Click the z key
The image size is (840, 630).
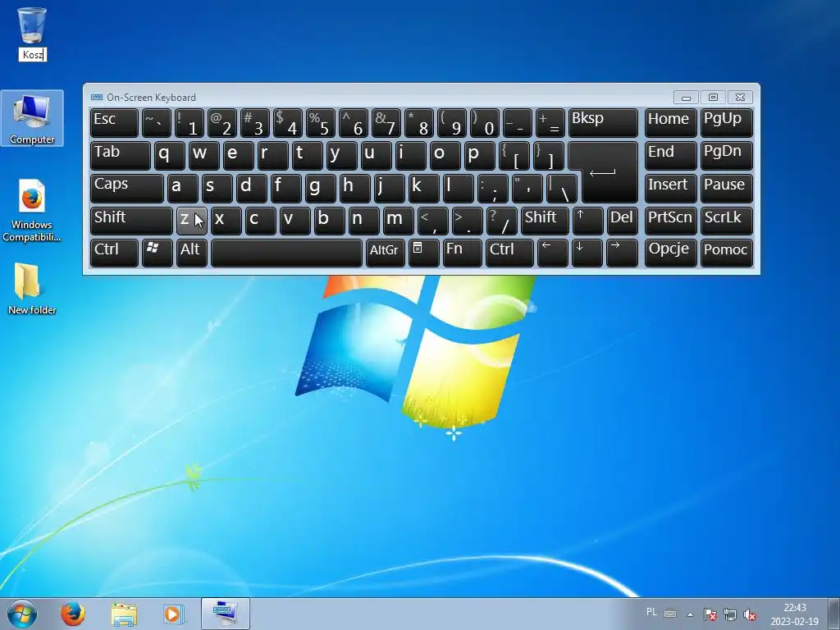pos(192,221)
